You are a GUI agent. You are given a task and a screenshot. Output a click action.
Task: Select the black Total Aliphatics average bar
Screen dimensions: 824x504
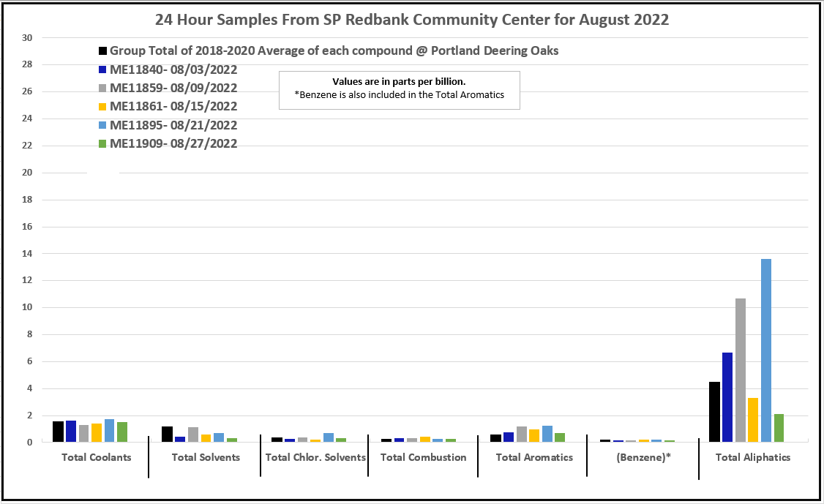pyautogui.click(x=714, y=412)
